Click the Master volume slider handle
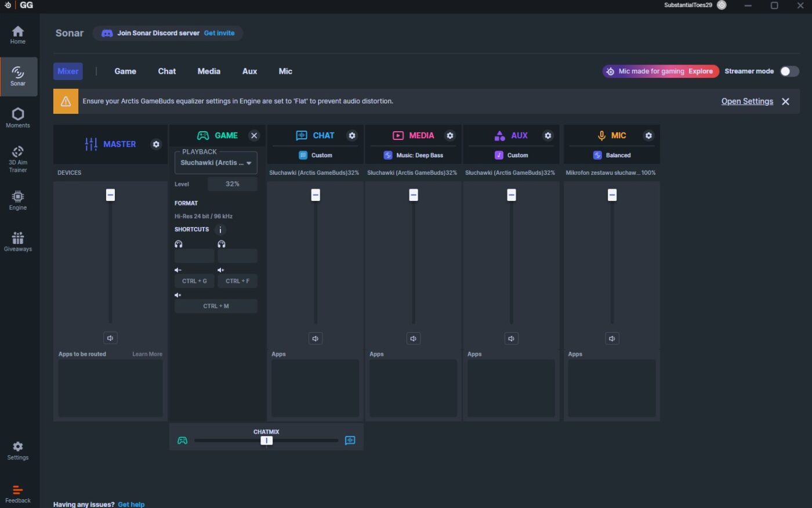The height and width of the screenshot is (508, 812). (x=110, y=195)
